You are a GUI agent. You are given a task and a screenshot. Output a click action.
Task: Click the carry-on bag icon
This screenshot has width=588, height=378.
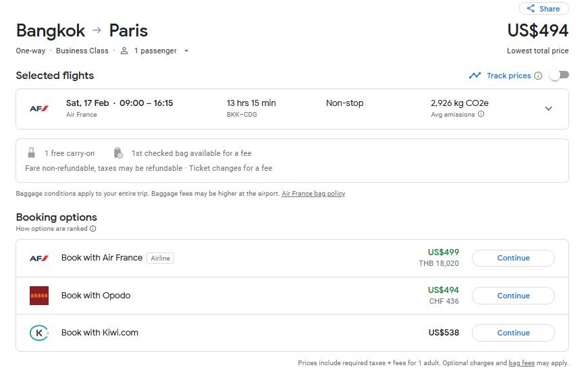[31, 153]
